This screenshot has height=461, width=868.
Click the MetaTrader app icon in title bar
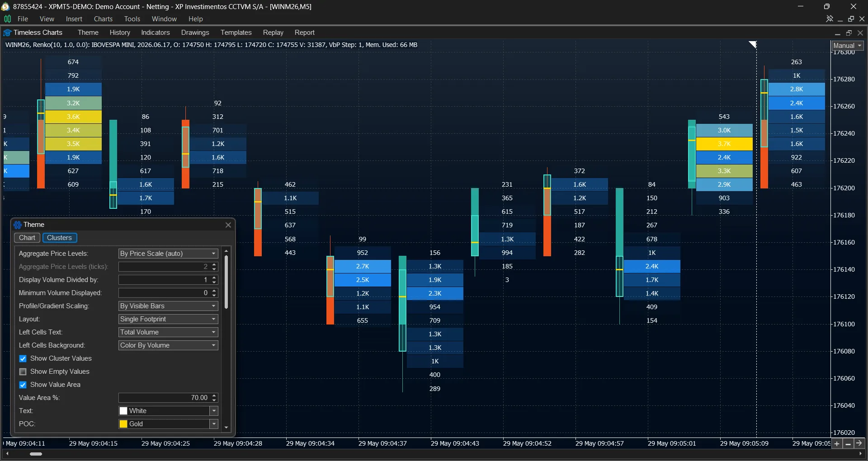click(5, 7)
